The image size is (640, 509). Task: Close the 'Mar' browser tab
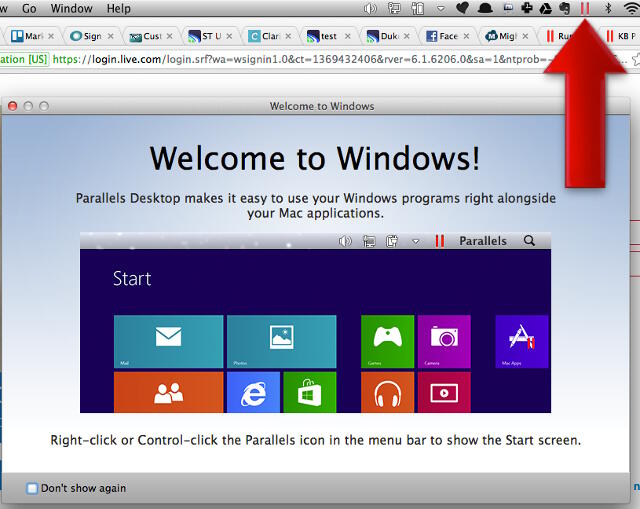tap(51, 36)
